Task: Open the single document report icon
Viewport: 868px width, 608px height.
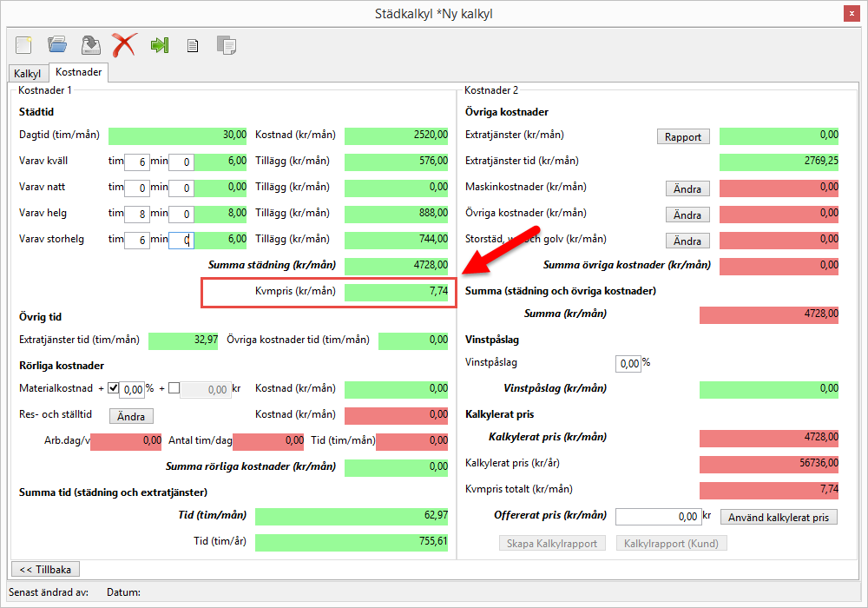Action: 193,46
